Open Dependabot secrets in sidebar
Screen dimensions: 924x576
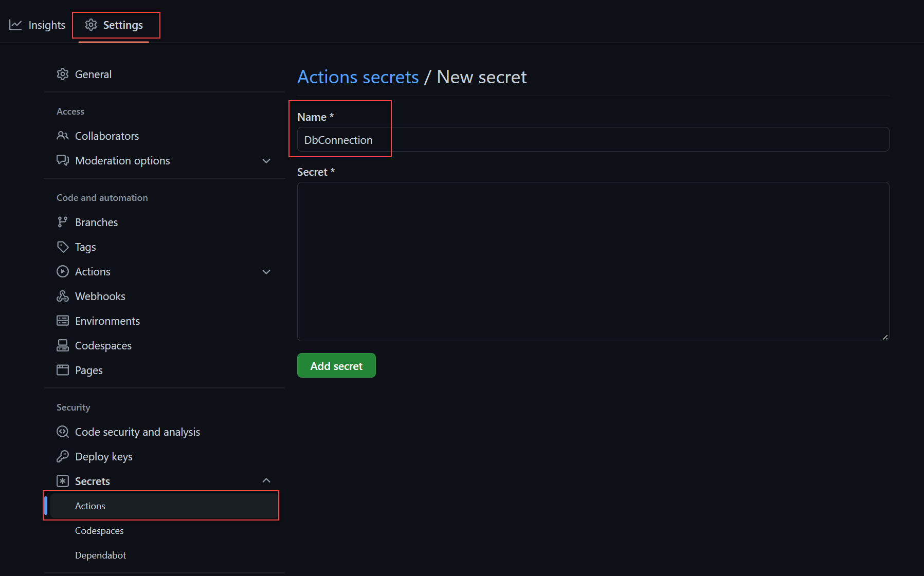click(101, 555)
